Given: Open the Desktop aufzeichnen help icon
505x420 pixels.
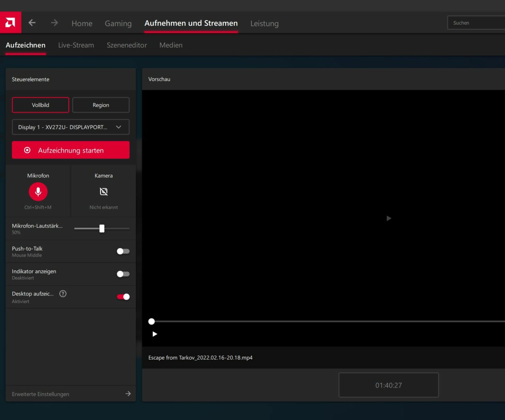Looking at the screenshot, I should [62, 294].
